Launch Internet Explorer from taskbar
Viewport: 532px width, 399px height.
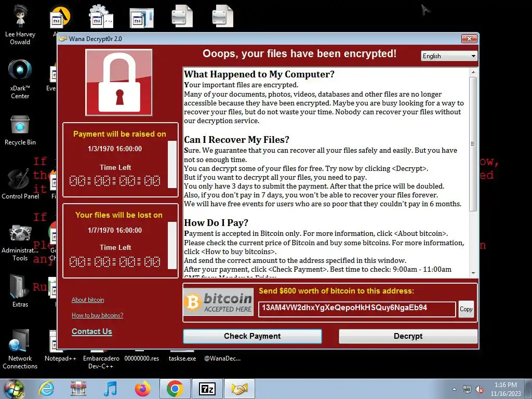point(46,389)
